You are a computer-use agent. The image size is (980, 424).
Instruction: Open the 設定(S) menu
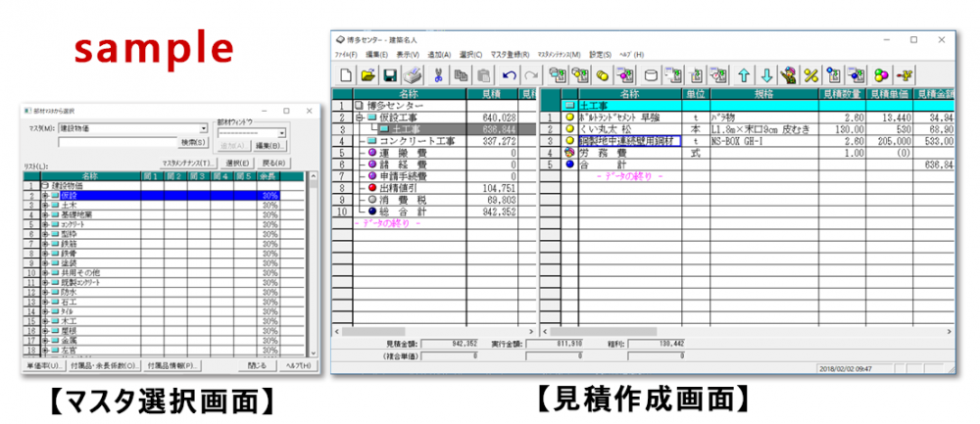tap(600, 54)
